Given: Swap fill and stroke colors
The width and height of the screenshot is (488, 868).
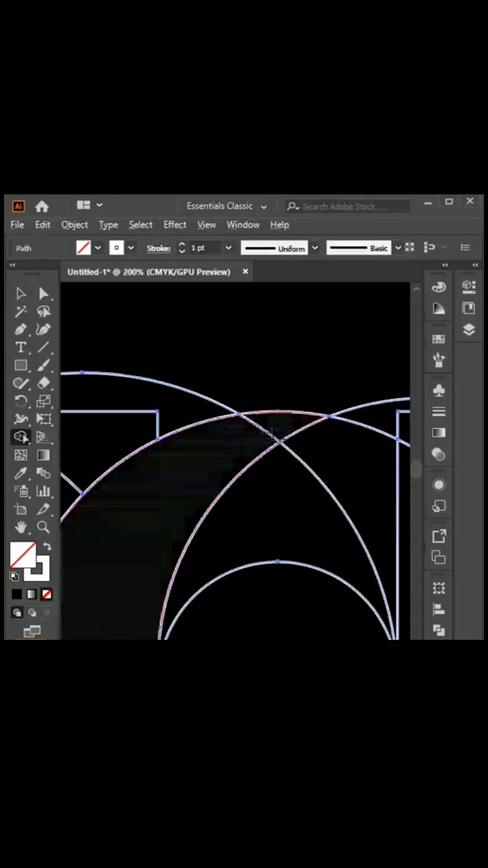Looking at the screenshot, I should point(47,547).
